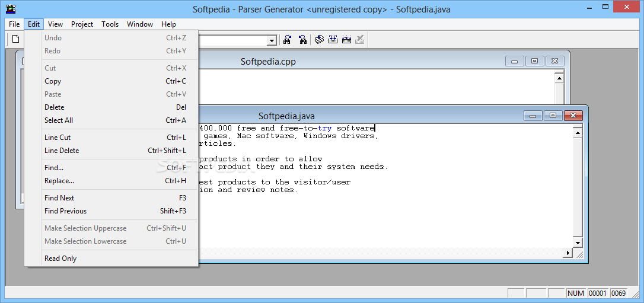
Task: Click the grayed-out Cut menu entry
Action: 111,68
